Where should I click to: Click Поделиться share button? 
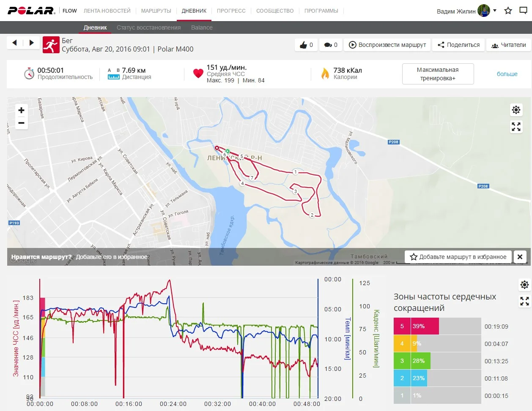click(458, 45)
